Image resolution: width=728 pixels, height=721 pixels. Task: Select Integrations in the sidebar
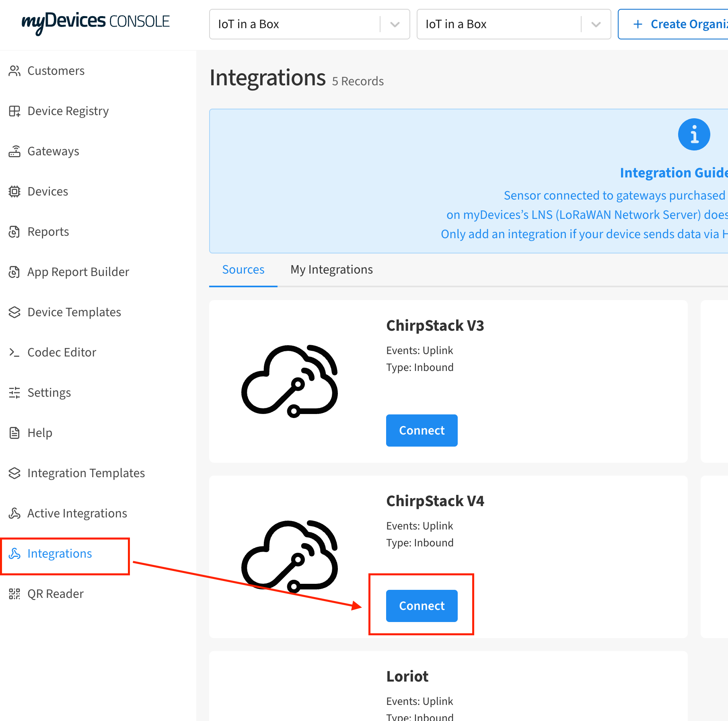point(60,554)
